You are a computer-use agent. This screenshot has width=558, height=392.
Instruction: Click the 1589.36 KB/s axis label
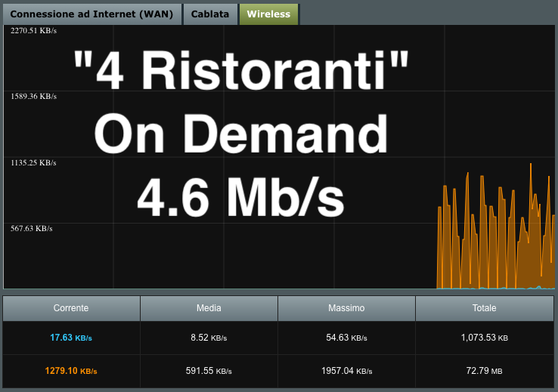[33, 97]
